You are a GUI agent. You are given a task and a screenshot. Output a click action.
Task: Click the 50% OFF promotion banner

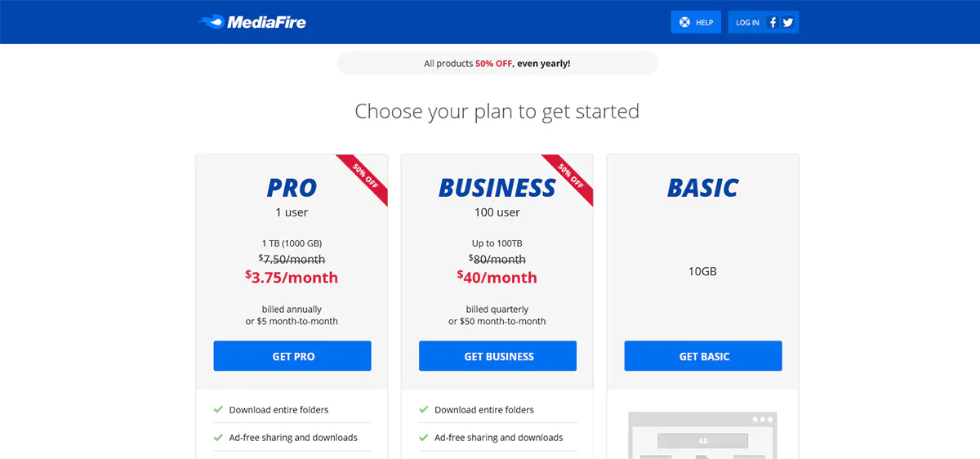497,64
